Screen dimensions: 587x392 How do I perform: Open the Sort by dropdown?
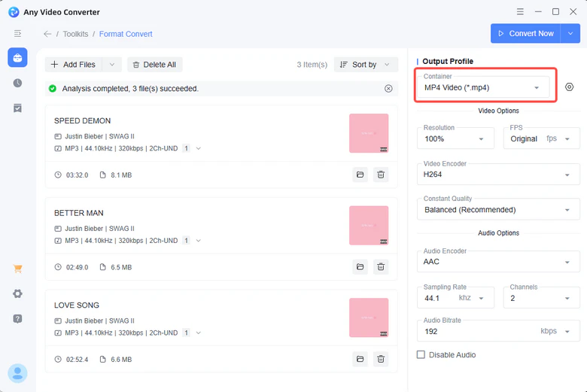tap(366, 65)
